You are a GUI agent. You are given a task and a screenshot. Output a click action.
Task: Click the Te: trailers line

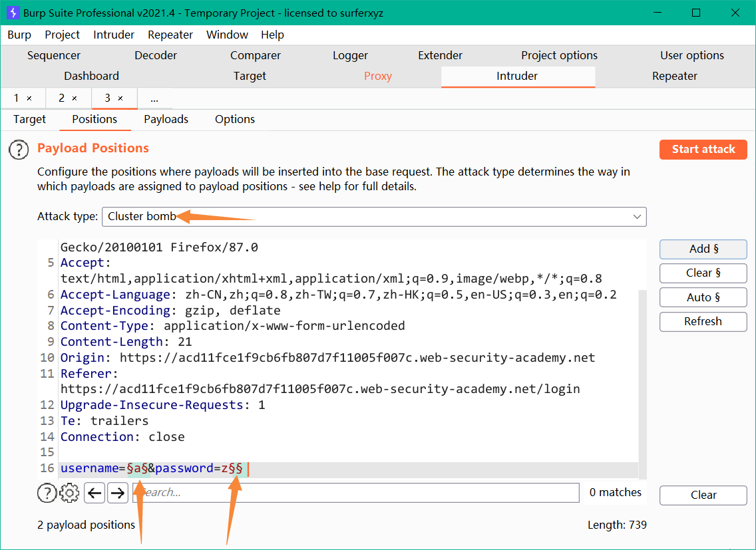pos(104,421)
